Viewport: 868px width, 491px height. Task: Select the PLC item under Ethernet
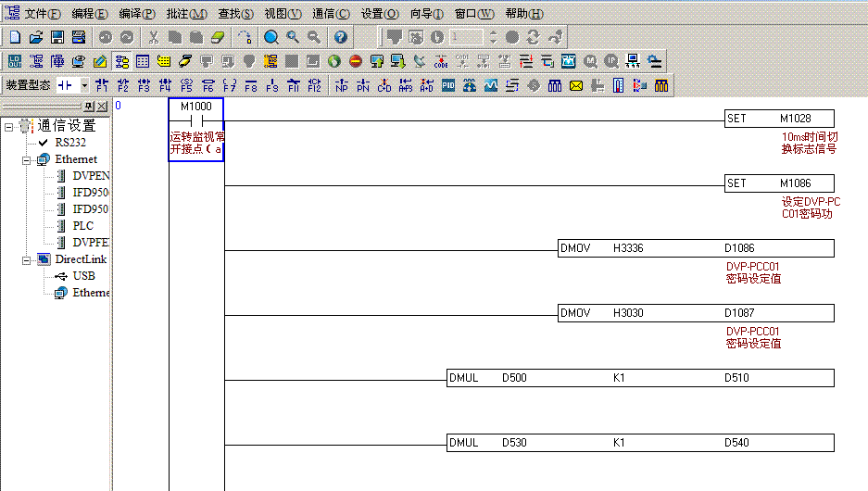point(82,226)
